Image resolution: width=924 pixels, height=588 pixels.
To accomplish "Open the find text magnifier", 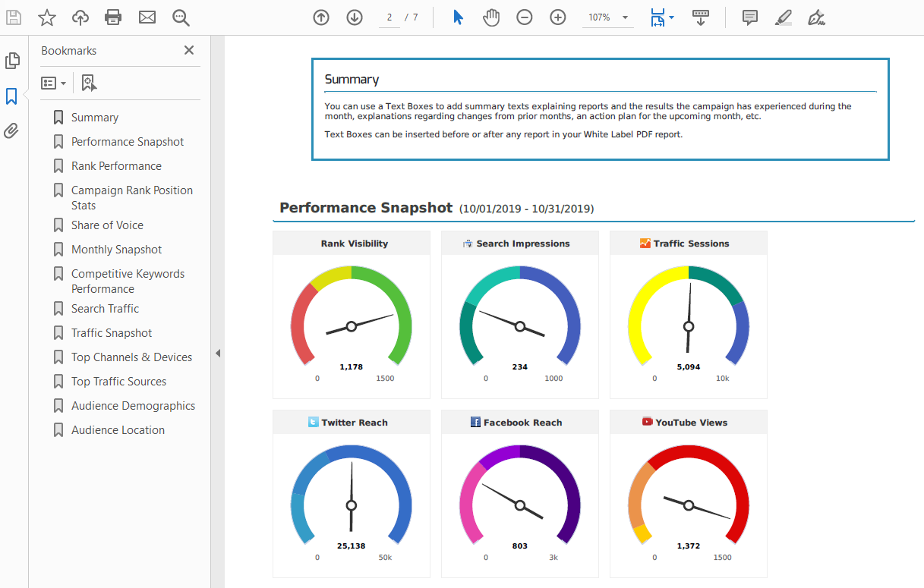I will pos(181,17).
